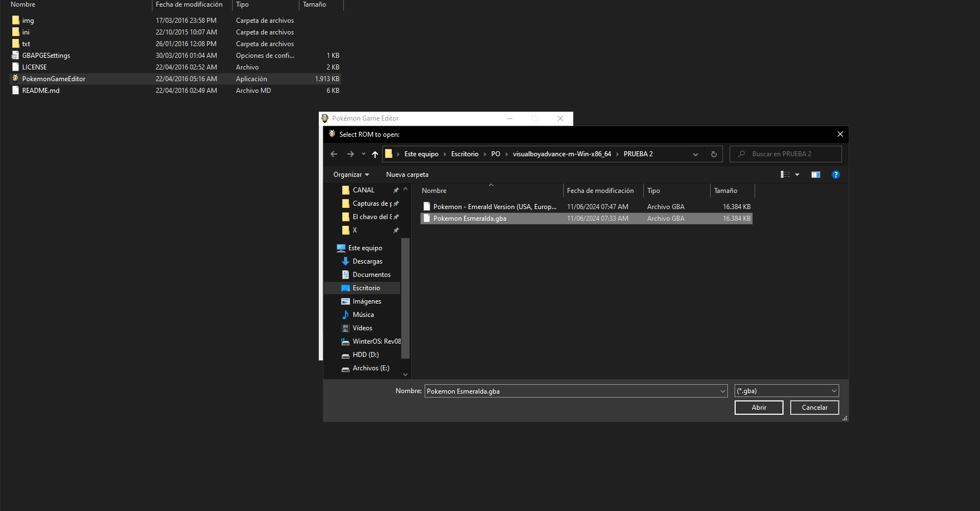Screen dimensions: 980x511
Task: Click the Nueva carpeta menu item
Action: tap(407, 175)
